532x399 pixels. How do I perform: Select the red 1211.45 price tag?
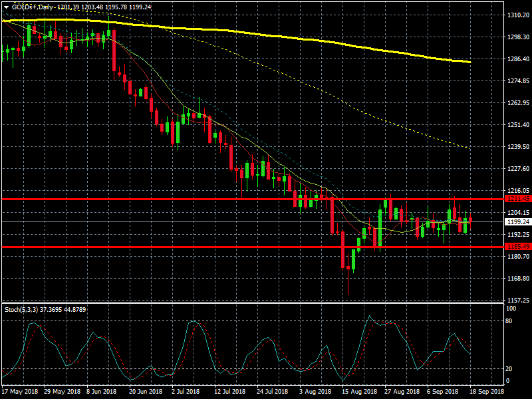(x=517, y=199)
